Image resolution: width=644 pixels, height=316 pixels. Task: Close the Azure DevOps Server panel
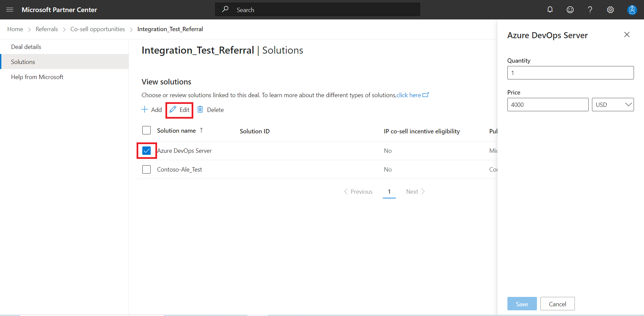pos(627,35)
